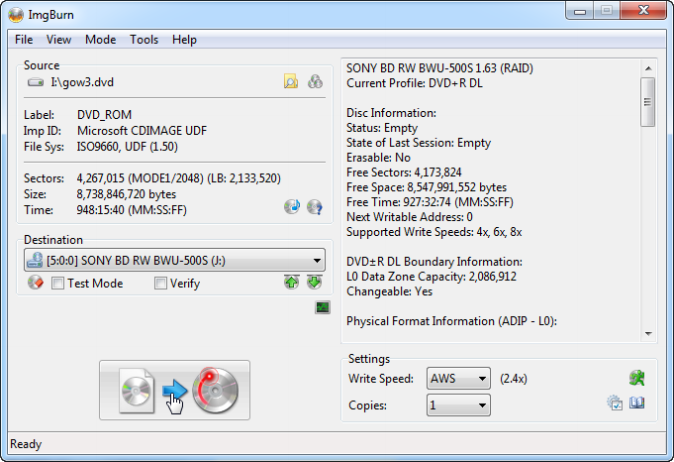The image size is (674, 462).
Task: Click the erase disc icon beside Test Mode
Action: point(35,283)
